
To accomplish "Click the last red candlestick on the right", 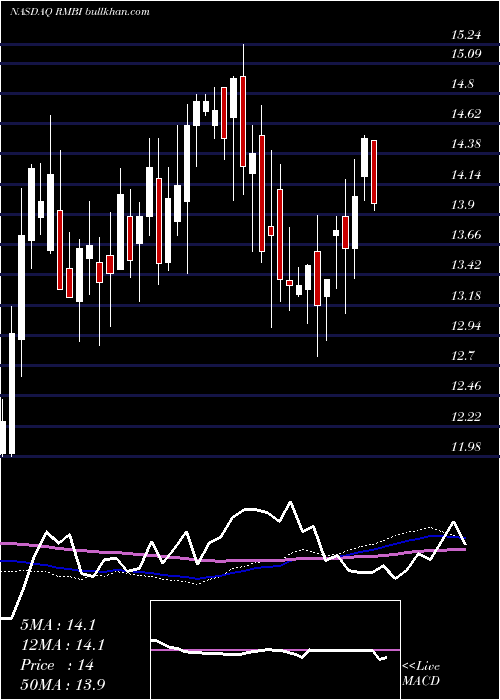I will click(374, 172).
